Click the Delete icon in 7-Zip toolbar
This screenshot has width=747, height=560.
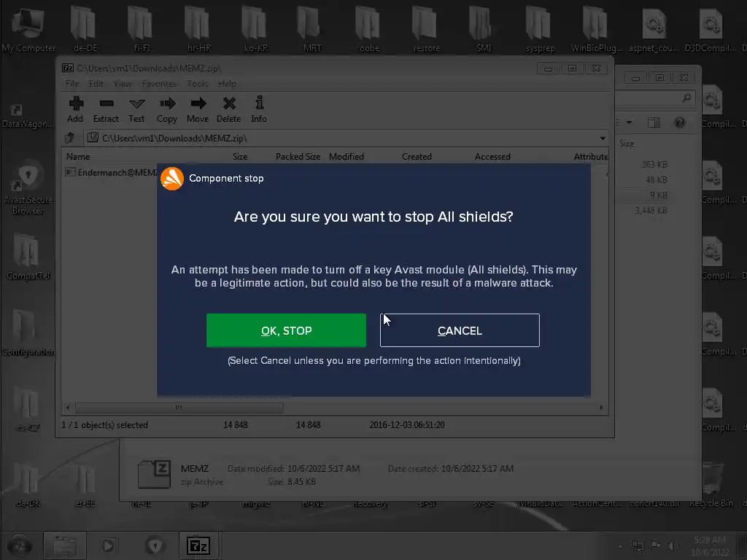(228, 104)
